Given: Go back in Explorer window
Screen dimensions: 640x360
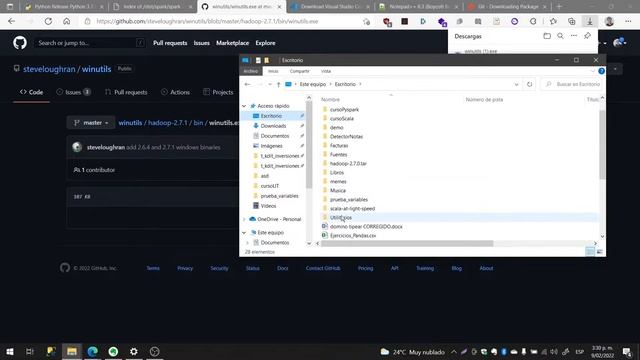Looking at the screenshot, I should [x=247, y=84].
